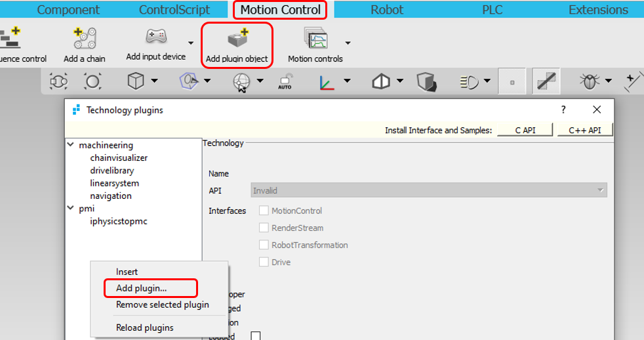Select drivelibrary in the plugin tree
Image resolution: width=644 pixels, height=340 pixels.
[x=111, y=171]
